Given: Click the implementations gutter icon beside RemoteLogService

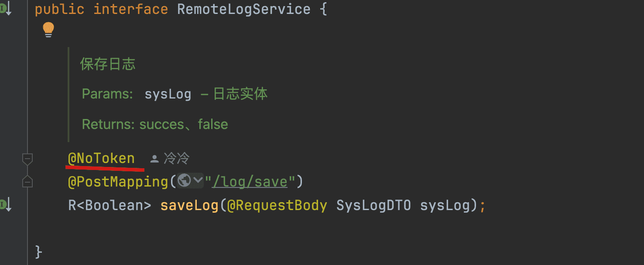Looking at the screenshot, I should [x=6, y=9].
